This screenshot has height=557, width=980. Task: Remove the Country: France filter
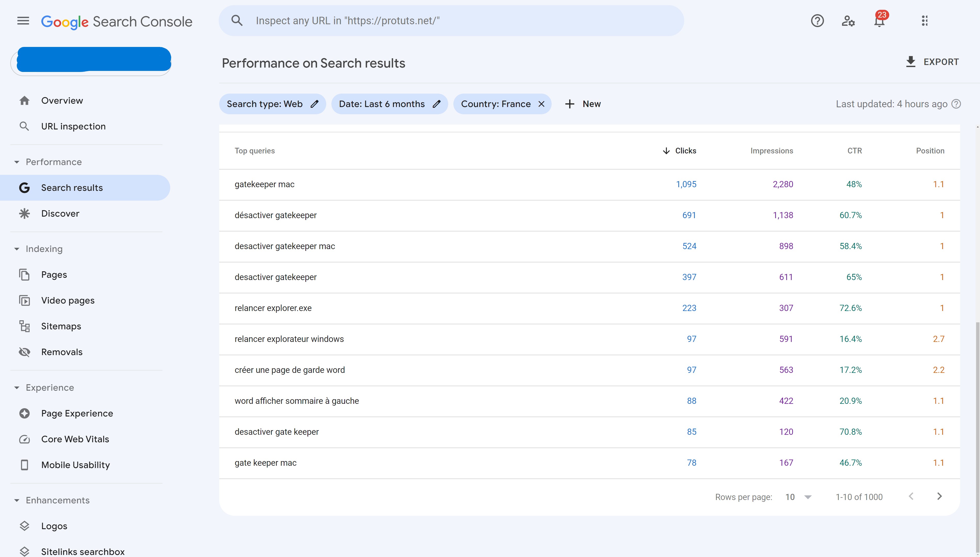click(x=541, y=104)
